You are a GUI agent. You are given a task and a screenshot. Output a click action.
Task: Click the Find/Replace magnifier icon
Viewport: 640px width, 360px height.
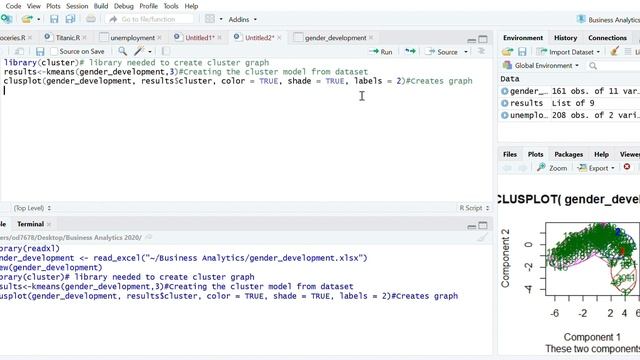pyautogui.click(x=122, y=51)
